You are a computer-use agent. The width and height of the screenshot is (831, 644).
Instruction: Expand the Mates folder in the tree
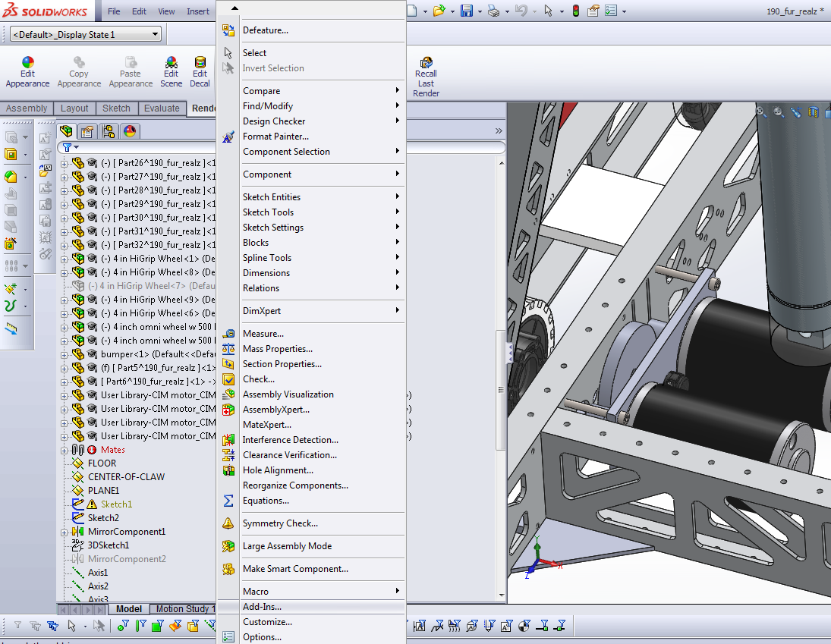click(65, 450)
